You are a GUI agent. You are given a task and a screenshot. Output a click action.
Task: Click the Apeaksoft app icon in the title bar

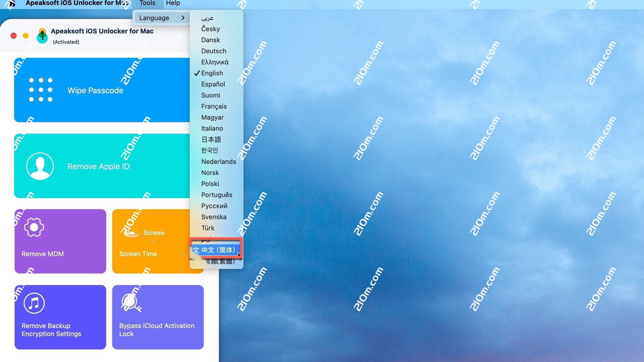pos(42,36)
